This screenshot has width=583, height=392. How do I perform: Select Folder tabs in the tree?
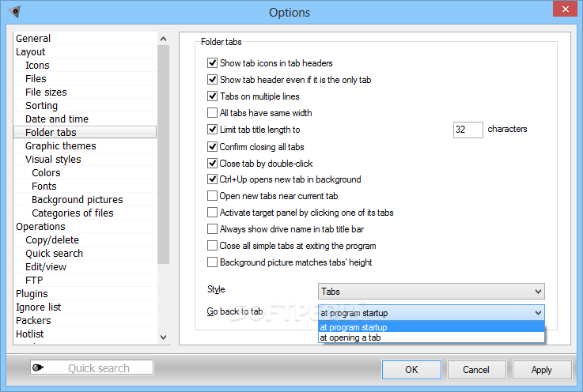tap(85, 132)
